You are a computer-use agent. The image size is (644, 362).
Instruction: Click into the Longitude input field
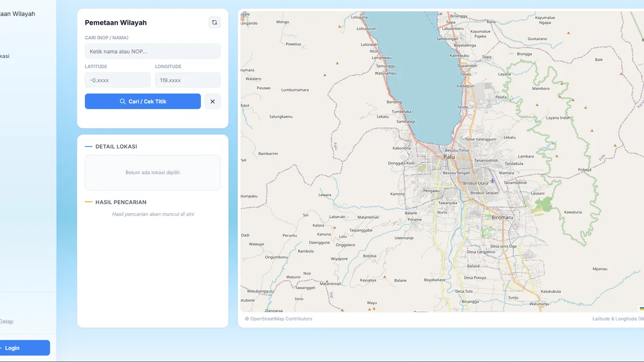pyautogui.click(x=187, y=80)
